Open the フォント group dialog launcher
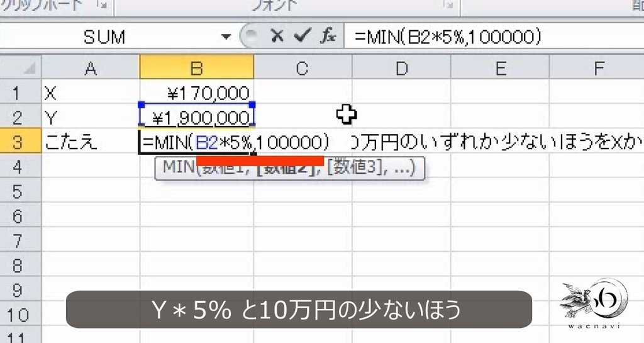The width and height of the screenshot is (644, 343). click(449, 5)
